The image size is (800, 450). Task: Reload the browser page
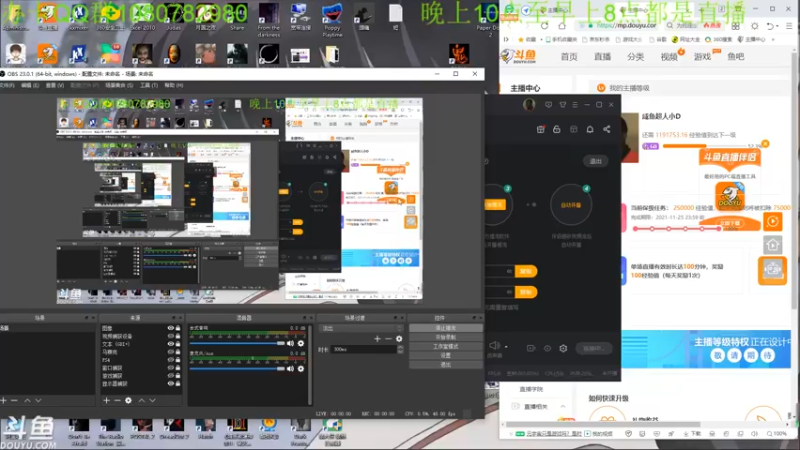coord(544,26)
